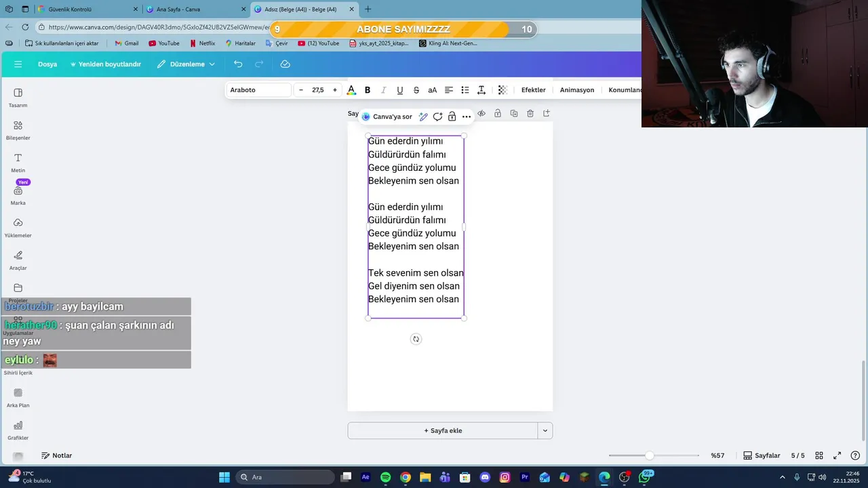Toggle uppercase text (aA)
This screenshot has width=868, height=488.
pyautogui.click(x=433, y=89)
